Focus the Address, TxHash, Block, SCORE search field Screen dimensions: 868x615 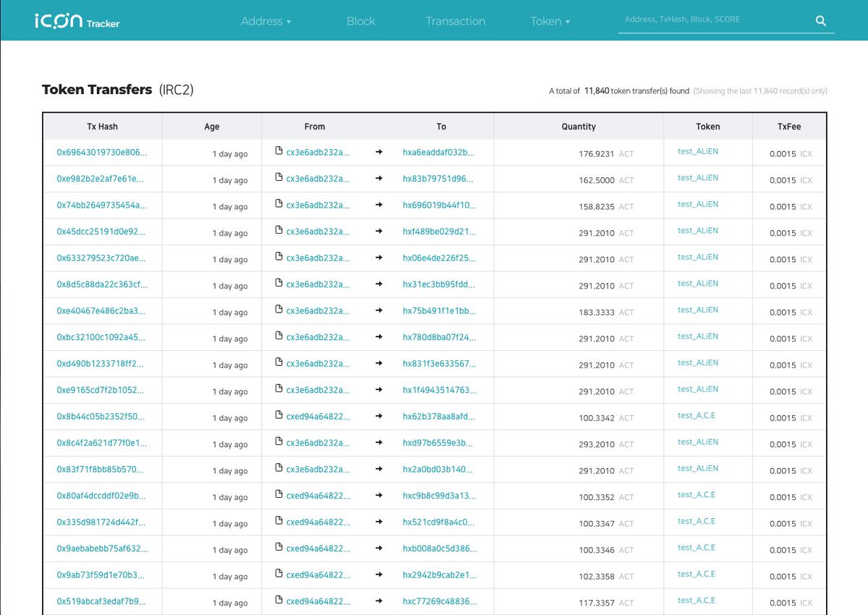coord(715,20)
